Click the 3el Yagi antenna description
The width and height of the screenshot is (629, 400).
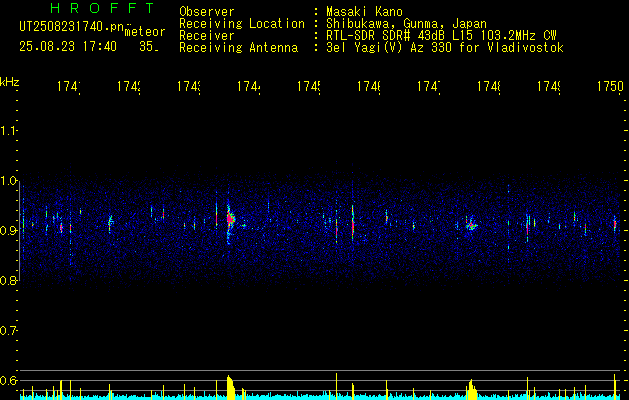pos(445,48)
